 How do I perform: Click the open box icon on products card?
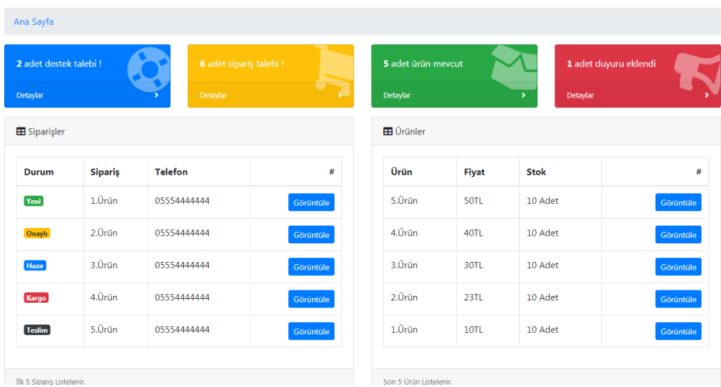[x=514, y=67]
